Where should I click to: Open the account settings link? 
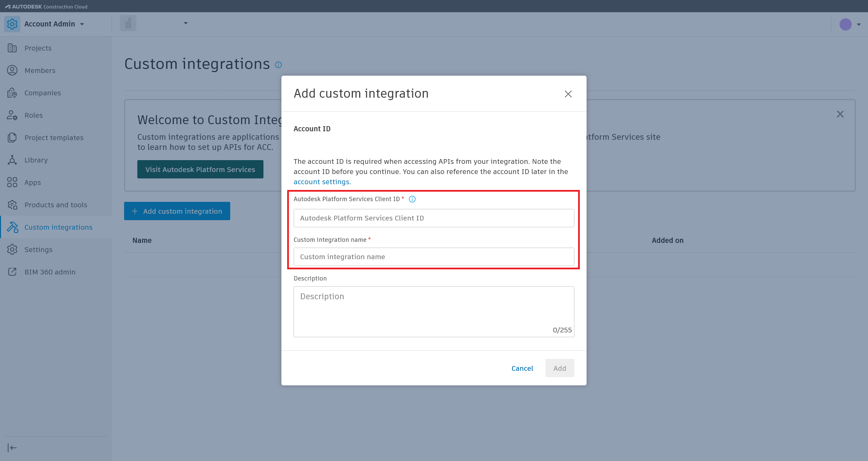point(322,182)
